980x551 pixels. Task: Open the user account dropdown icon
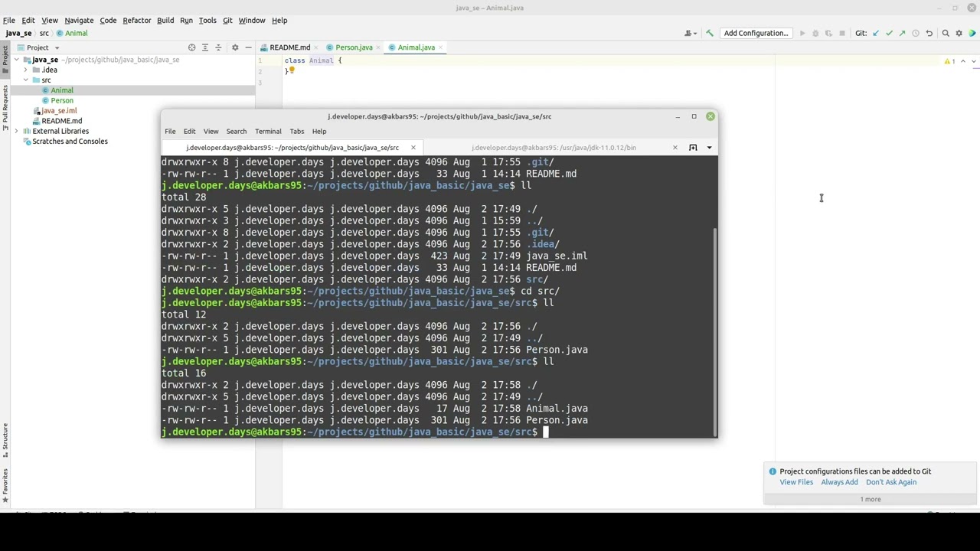(x=689, y=33)
